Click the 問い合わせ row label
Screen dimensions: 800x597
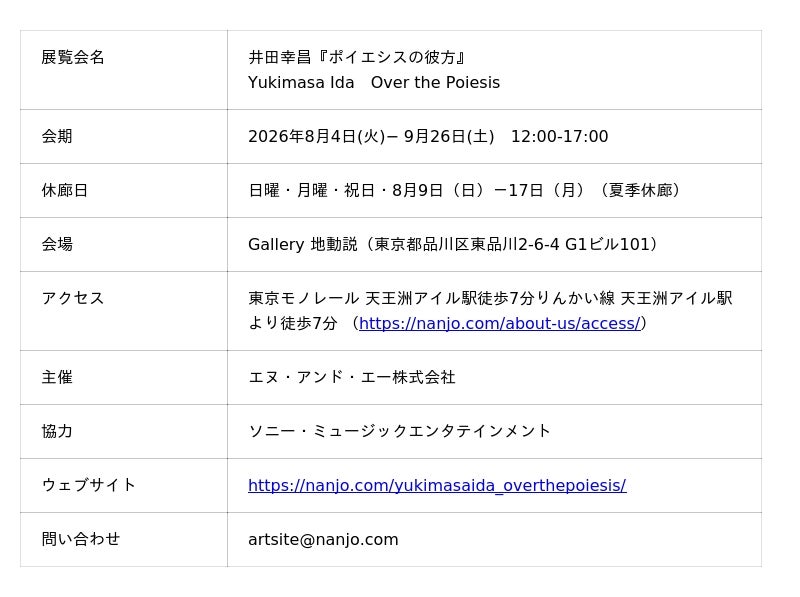[81, 539]
